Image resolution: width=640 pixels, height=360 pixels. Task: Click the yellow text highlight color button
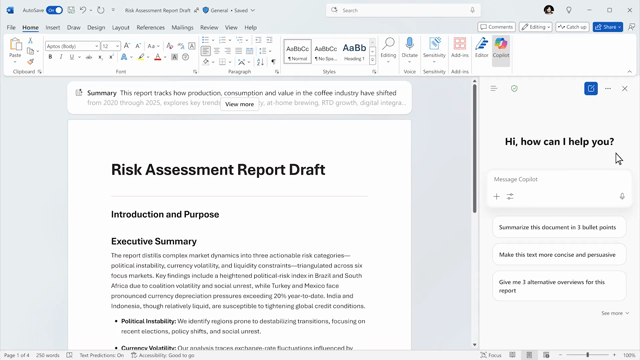click(x=141, y=57)
